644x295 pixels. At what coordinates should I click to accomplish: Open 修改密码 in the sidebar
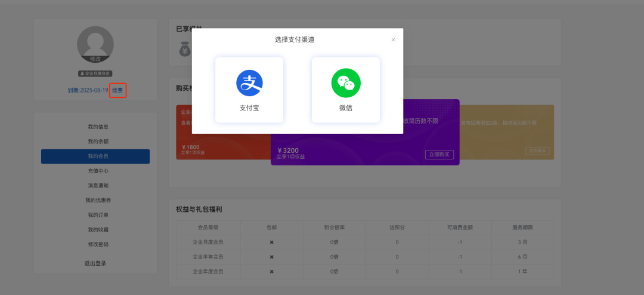click(x=98, y=244)
